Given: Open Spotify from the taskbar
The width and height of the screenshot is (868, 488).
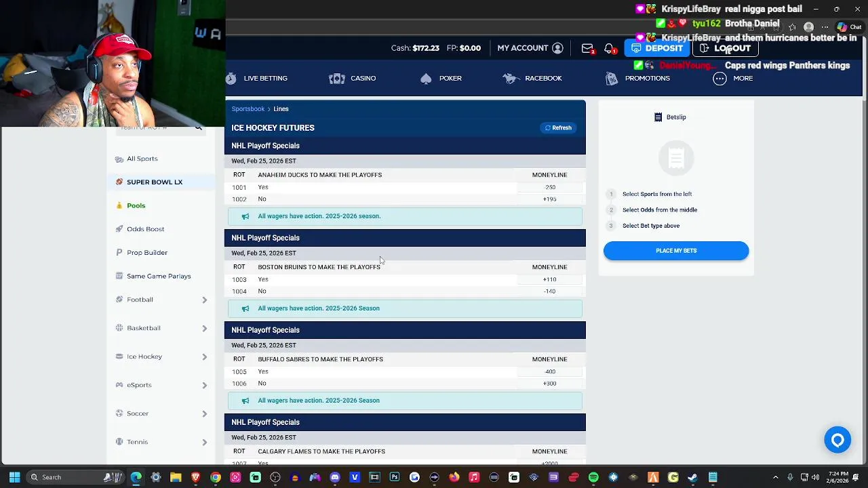Looking at the screenshot, I should coord(593,477).
